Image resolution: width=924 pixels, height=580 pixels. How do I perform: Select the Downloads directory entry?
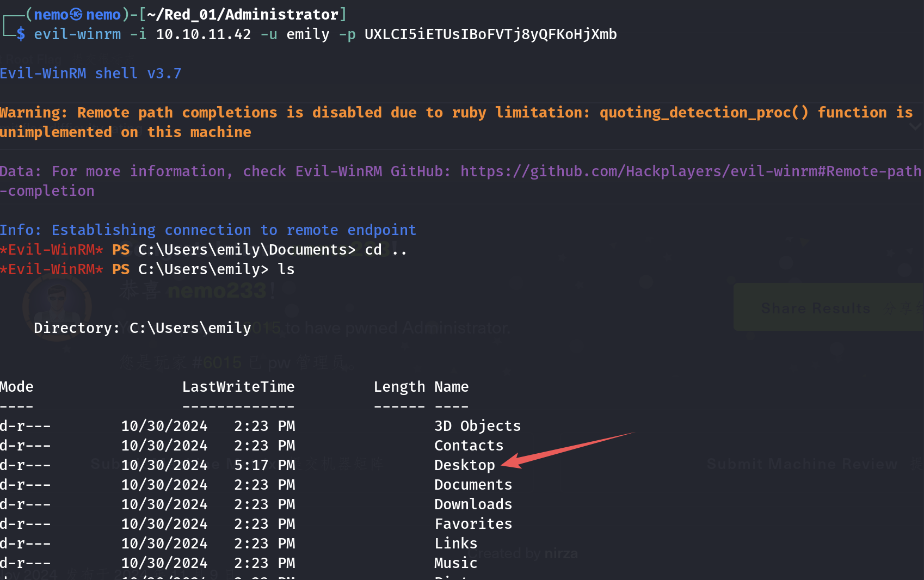click(473, 504)
